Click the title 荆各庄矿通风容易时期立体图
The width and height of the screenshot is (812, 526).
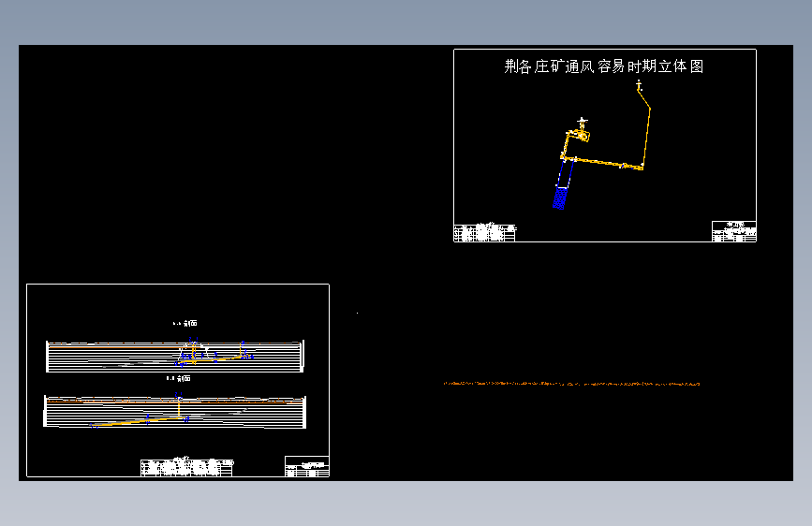[604, 66]
